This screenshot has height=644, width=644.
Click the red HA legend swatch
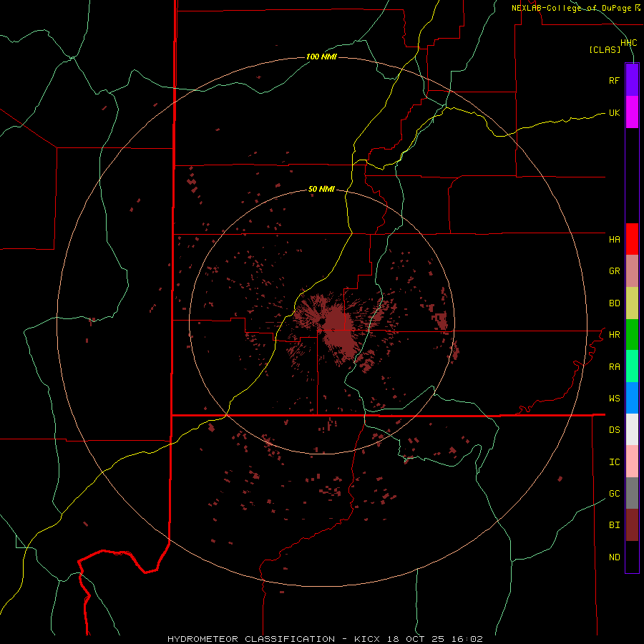click(632, 239)
